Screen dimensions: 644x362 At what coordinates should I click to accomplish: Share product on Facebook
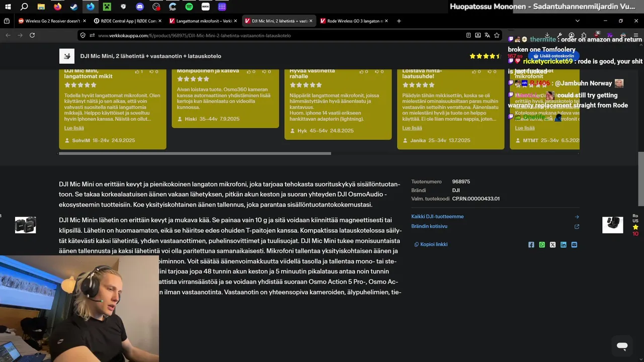[531, 245]
